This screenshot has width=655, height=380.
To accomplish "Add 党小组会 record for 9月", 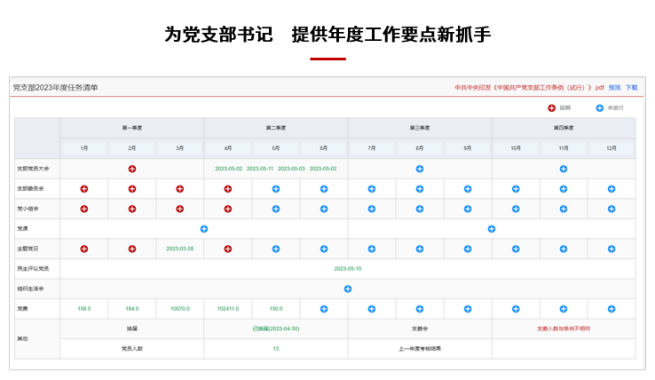I will coord(468,209).
